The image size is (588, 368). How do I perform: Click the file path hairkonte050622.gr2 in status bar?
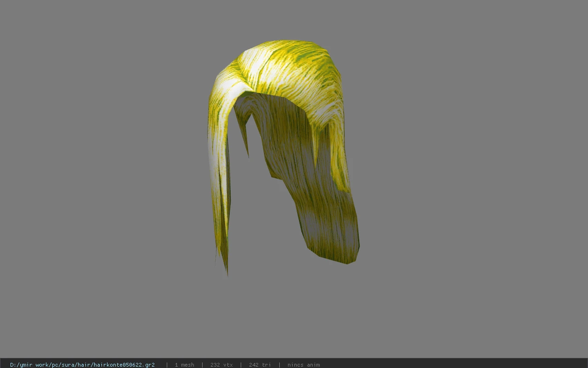coord(82,365)
